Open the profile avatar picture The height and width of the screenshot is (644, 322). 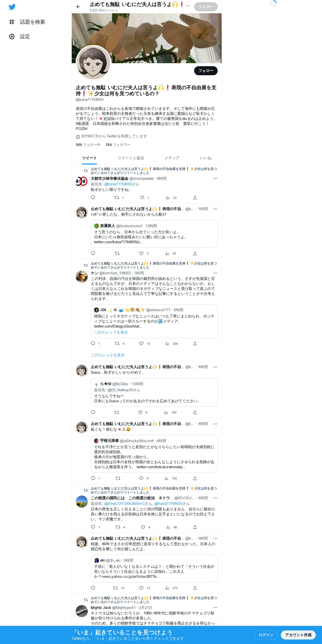tap(93, 63)
